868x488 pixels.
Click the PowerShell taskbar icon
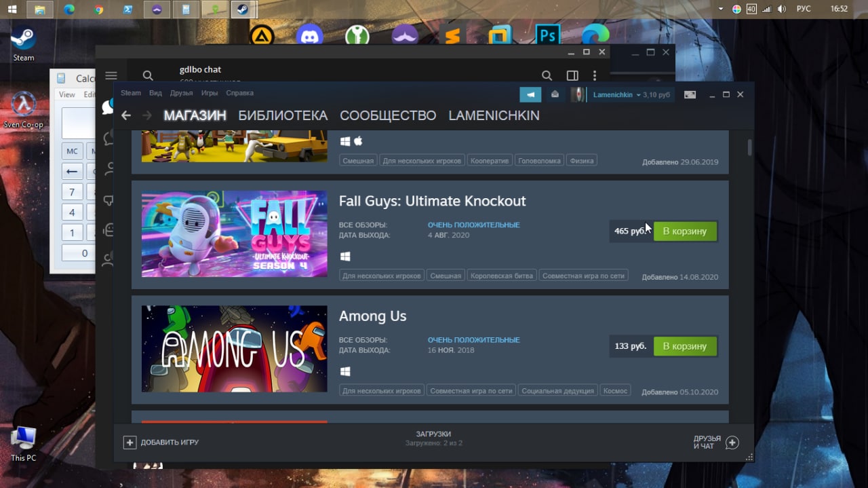(127, 10)
